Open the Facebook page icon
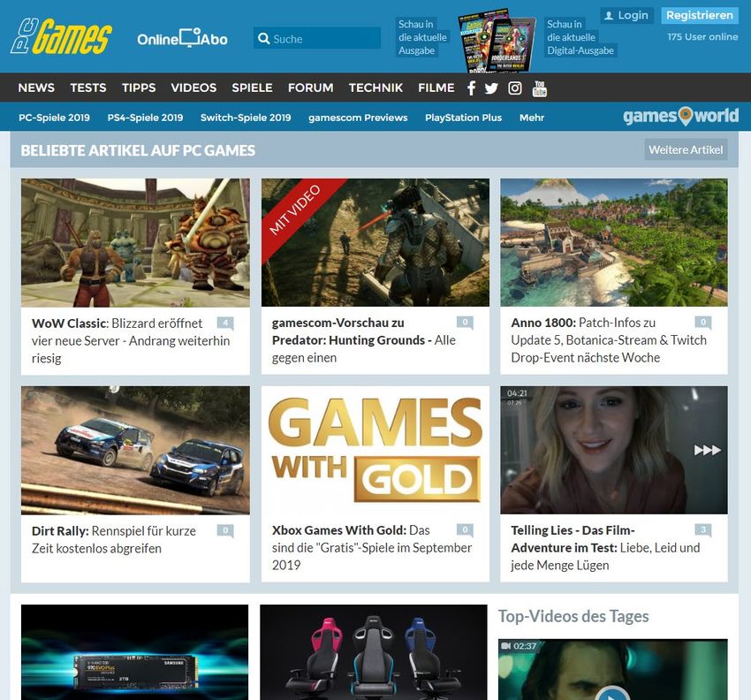The image size is (751, 700). click(471, 88)
